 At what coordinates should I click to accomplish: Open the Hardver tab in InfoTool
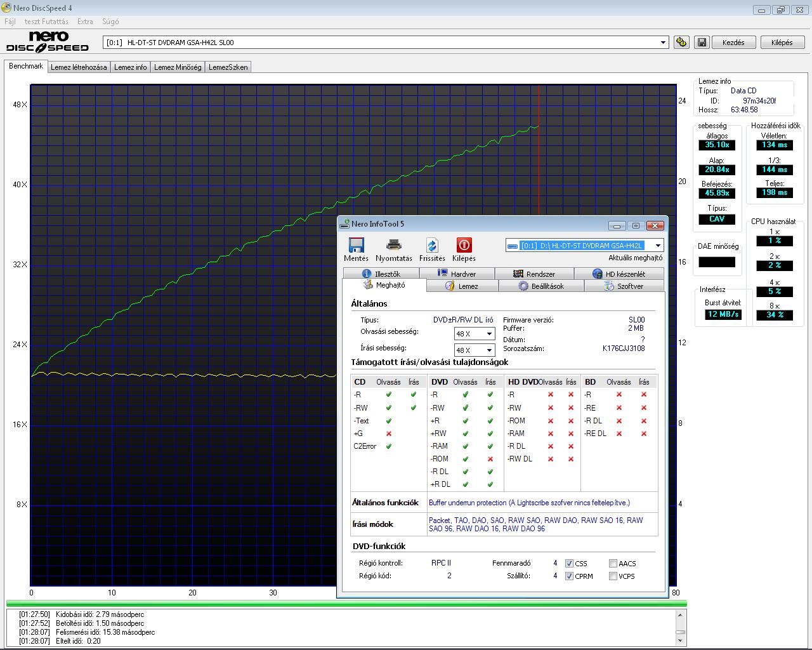(x=457, y=274)
